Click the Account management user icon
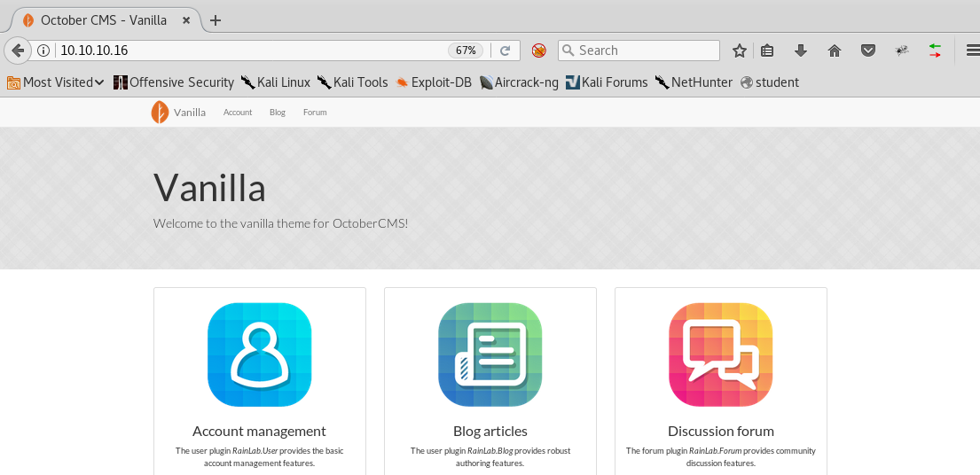The height and width of the screenshot is (475, 980). tap(259, 354)
